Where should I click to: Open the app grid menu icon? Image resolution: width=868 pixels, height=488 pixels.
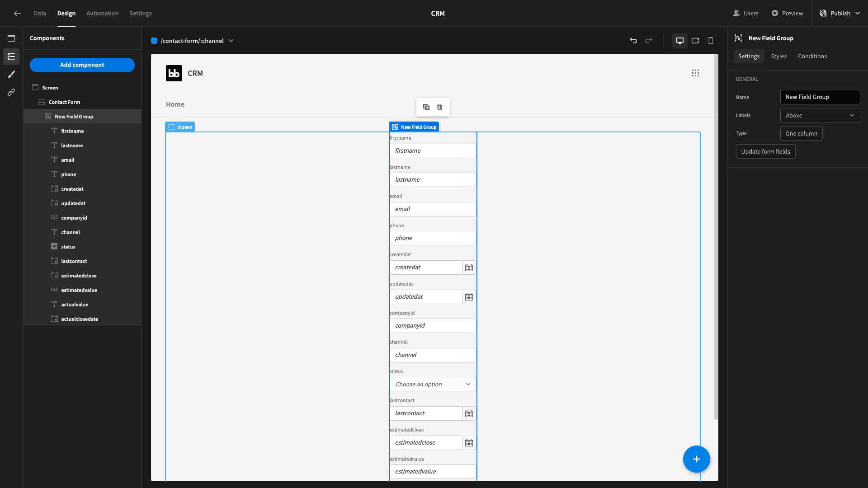[695, 73]
